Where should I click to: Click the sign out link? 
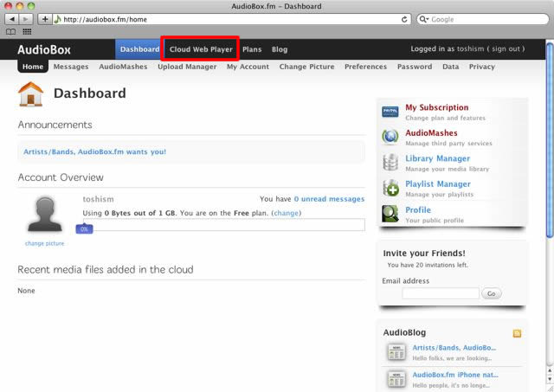click(506, 48)
